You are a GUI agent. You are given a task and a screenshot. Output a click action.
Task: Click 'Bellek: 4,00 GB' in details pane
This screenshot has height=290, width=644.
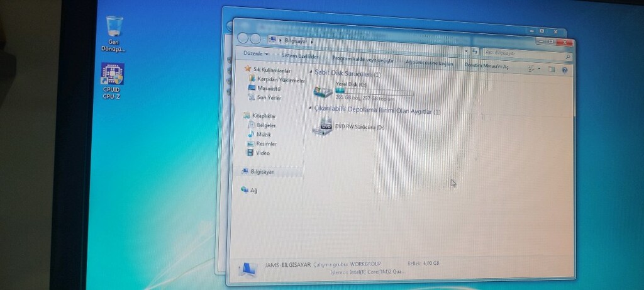(423, 263)
